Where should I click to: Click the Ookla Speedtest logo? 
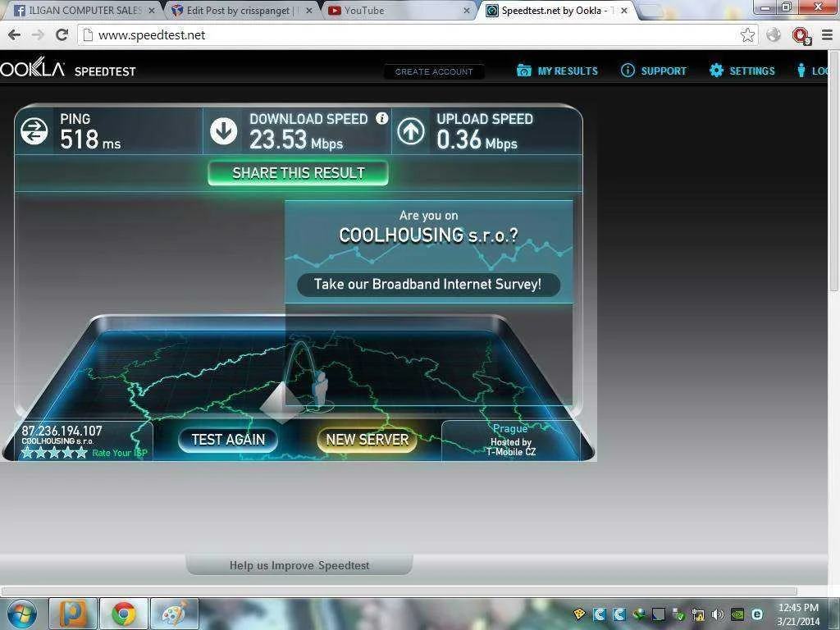coord(68,69)
